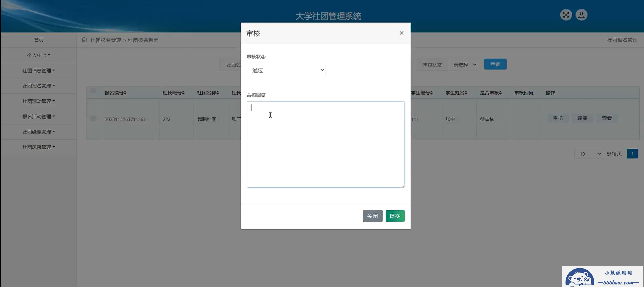This screenshot has height=287, width=644.
Task: Expand 社团报名管理 sidebar menu
Action: [x=39, y=86]
